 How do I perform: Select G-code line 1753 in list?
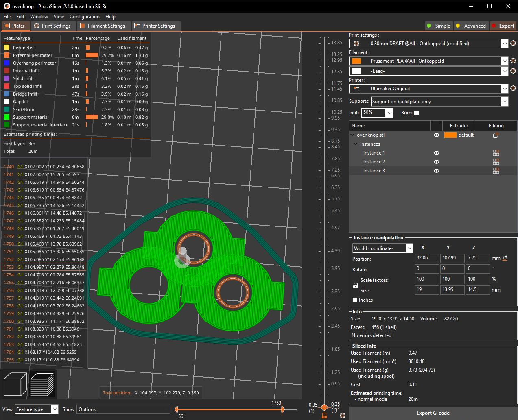coord(44,267)
